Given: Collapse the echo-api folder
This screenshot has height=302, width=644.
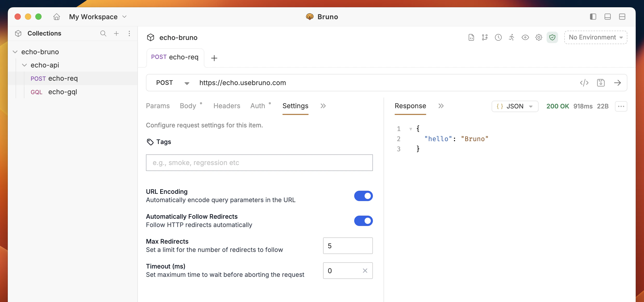Looking at the screenshot, I should [x=25, y=65].
